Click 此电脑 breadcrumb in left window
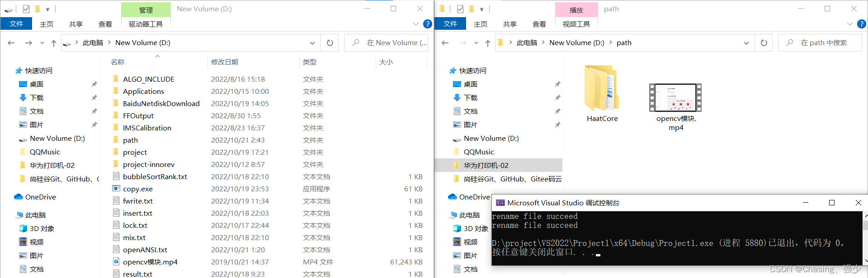868x278 pixels. 93,43
